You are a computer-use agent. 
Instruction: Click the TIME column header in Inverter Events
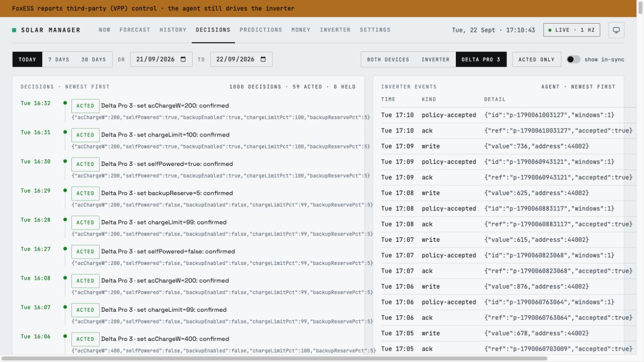(x=389, y=100)
